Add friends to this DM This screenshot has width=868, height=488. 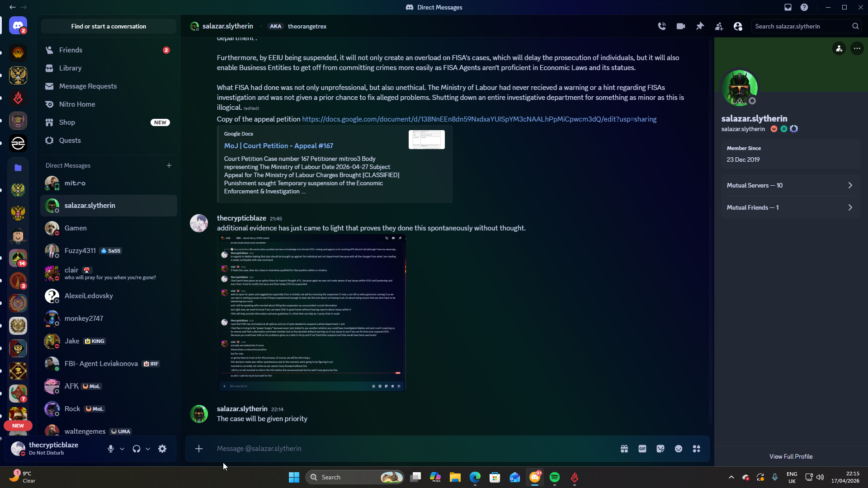719,26
